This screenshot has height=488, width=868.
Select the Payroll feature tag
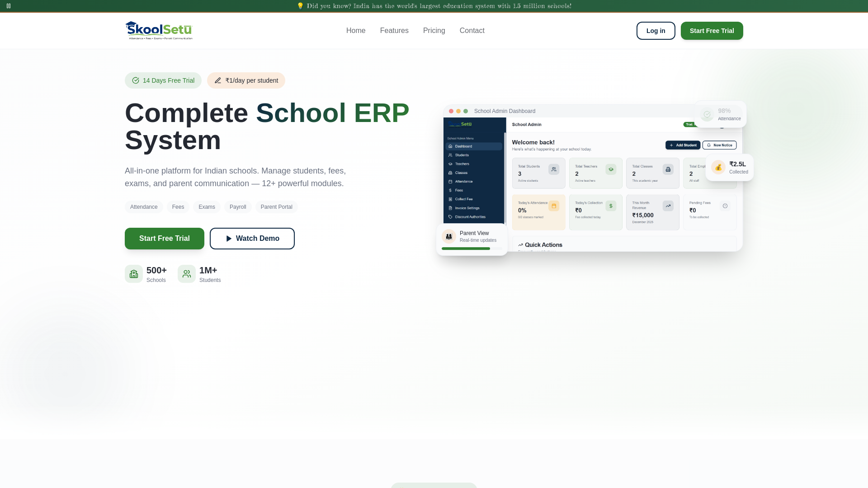(238, 207)
